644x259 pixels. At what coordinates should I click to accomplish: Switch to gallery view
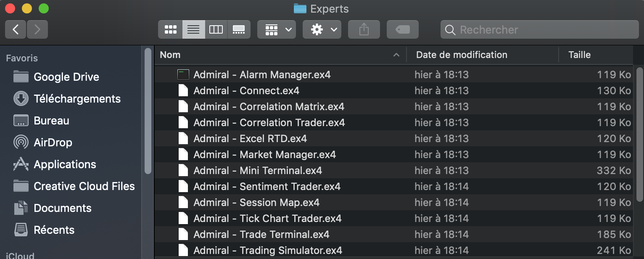[x=239, y=29]
